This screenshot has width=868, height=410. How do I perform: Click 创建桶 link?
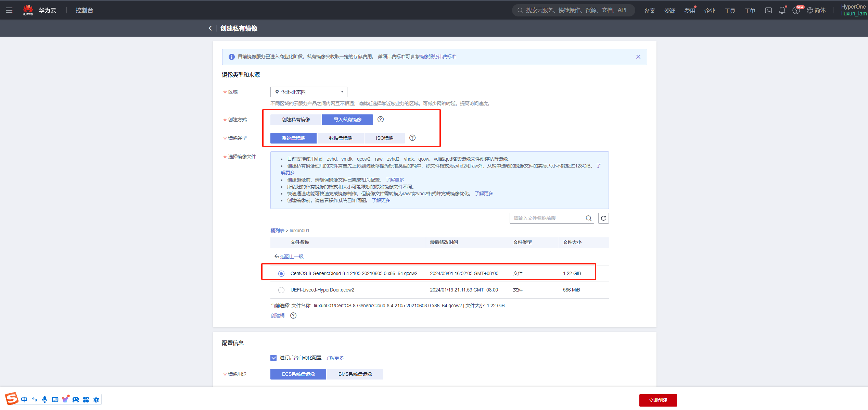pos(277,315)
